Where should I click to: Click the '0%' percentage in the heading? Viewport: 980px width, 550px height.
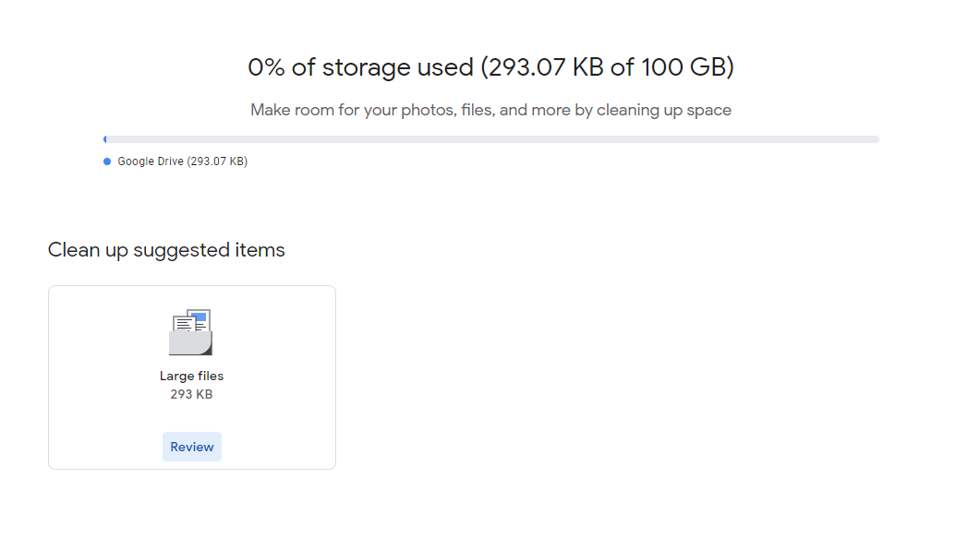[x=268, y=67]
